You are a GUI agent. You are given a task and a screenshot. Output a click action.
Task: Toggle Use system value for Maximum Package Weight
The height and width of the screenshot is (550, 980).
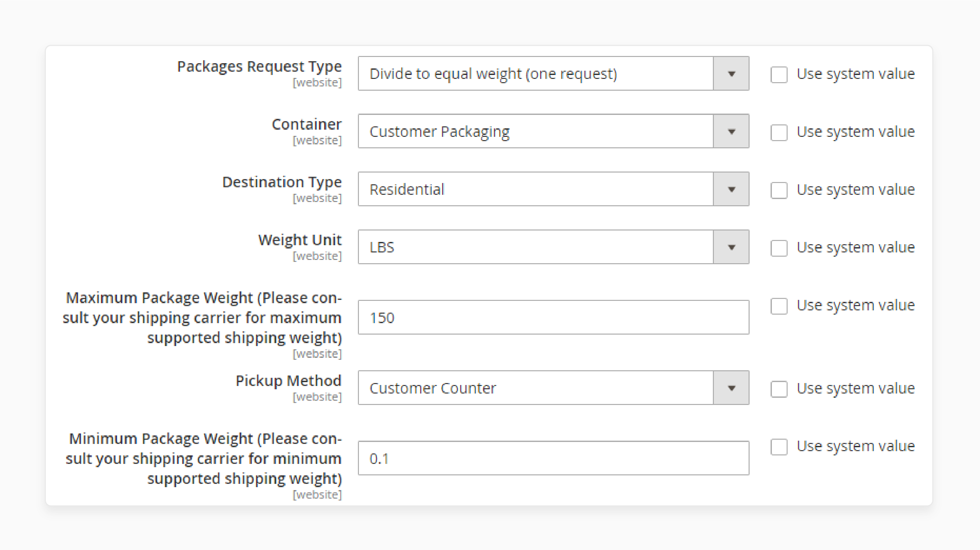coord(779,305)
